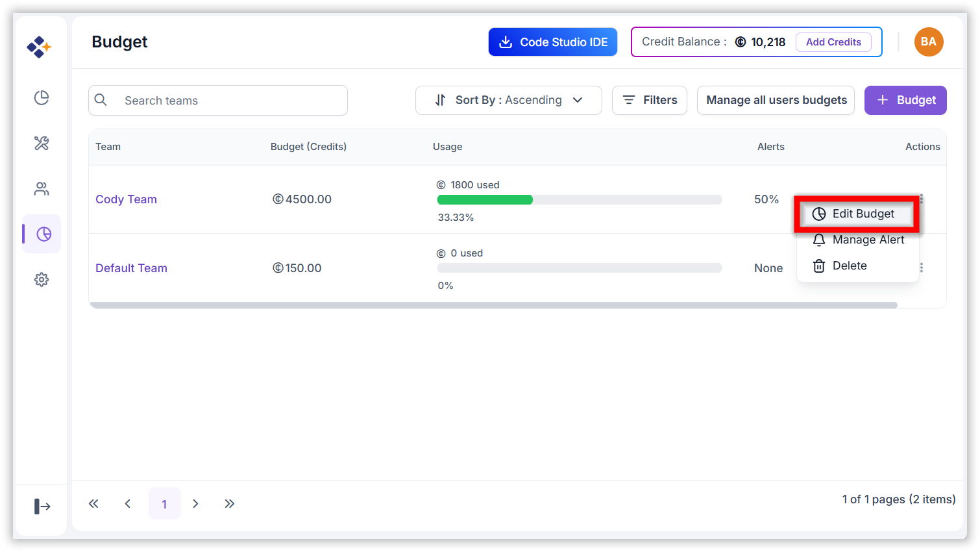980x552 pixels.
Task: Focus the Search teams input field
Action: 218,100
